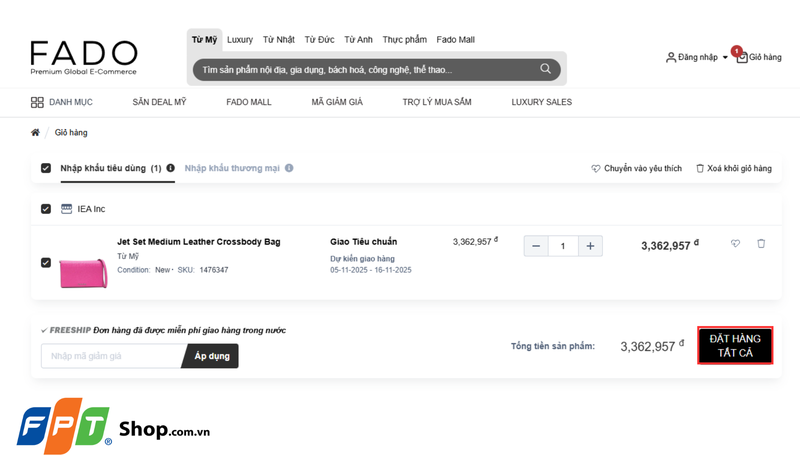Open Jet Set Medium Leather Crossbody Bag link
The height and width of the screenshot is (455, 800).
coord(199,242)
